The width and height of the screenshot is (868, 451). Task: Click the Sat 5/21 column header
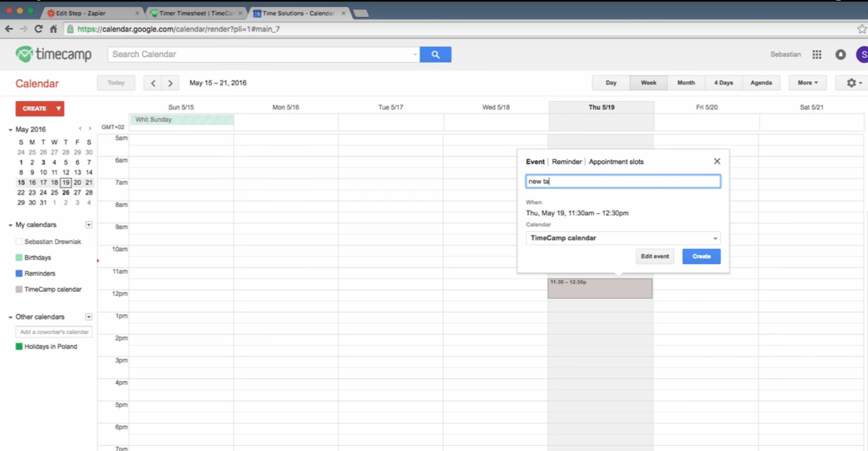[x=811, y=107]
